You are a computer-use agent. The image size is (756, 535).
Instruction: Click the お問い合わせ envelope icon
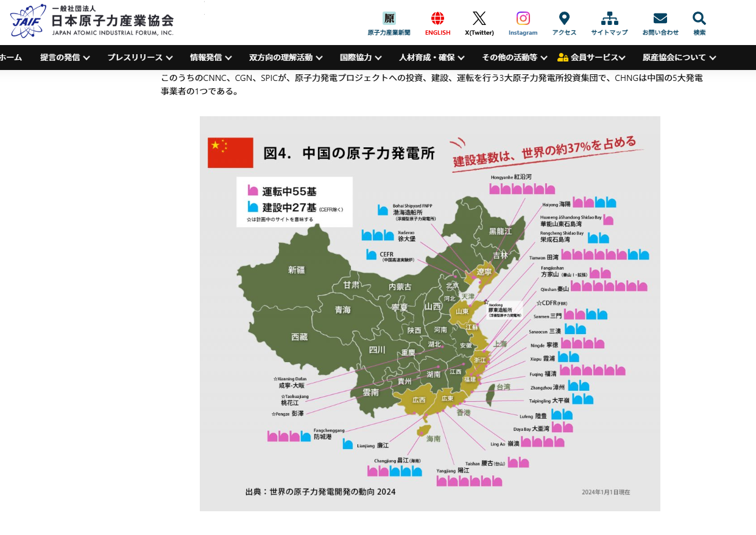point(660,19)
